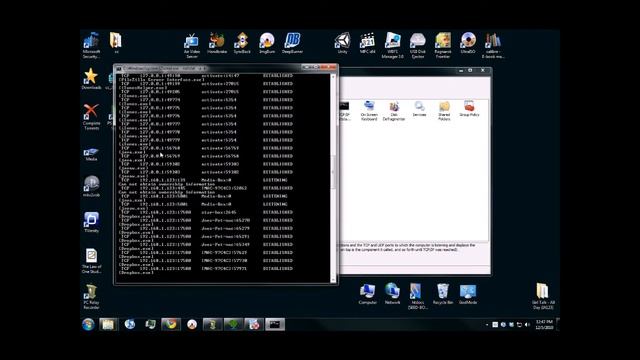Launch Unity from the desktop
Image resolution: width=640 pixels, height=360 pixels.
(x=342, y=43)
